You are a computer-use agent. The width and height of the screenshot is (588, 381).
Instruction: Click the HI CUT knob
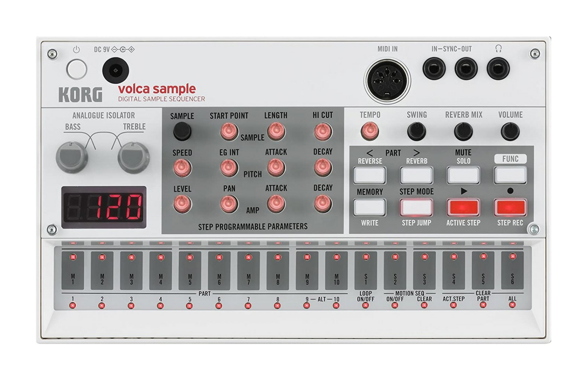point(322,131)
